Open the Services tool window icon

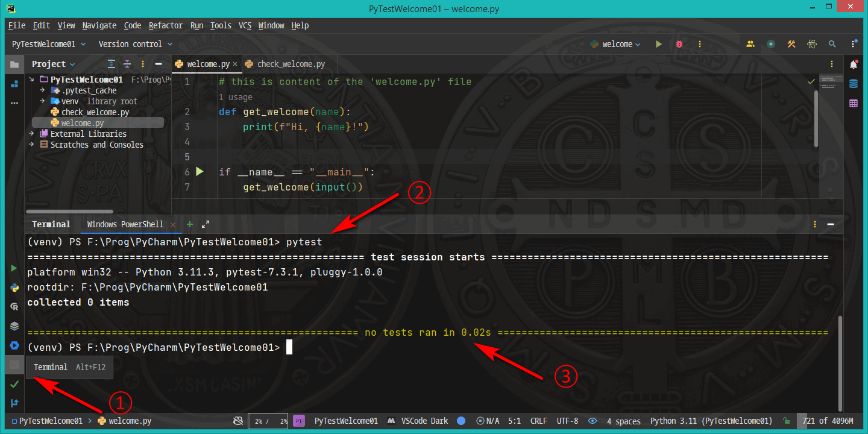14,345
